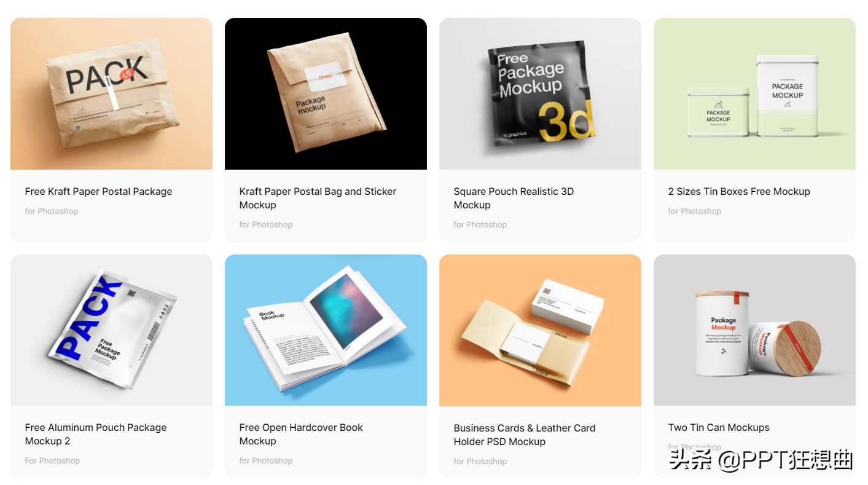The height and width of the screenshot is (485, 868).
Task: Open the black-background kraft bag with sticker thumbnail
Action: tap(326, 93)
